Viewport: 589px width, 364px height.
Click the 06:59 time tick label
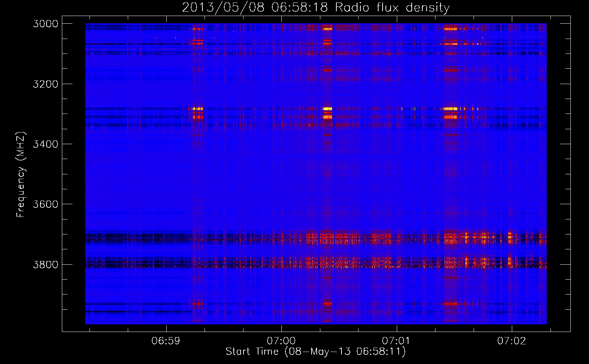coord(166,341)
